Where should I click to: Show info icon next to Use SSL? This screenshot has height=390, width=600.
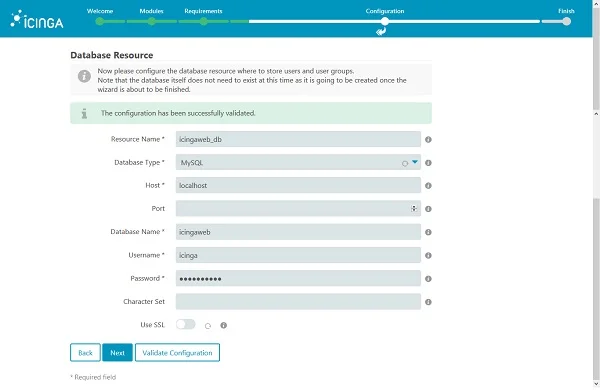point(223,325)
